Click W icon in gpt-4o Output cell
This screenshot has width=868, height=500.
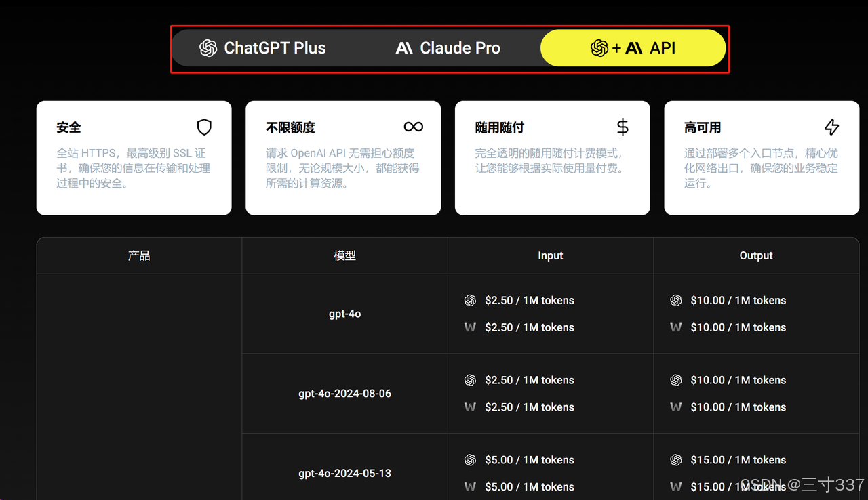(675, 327)
